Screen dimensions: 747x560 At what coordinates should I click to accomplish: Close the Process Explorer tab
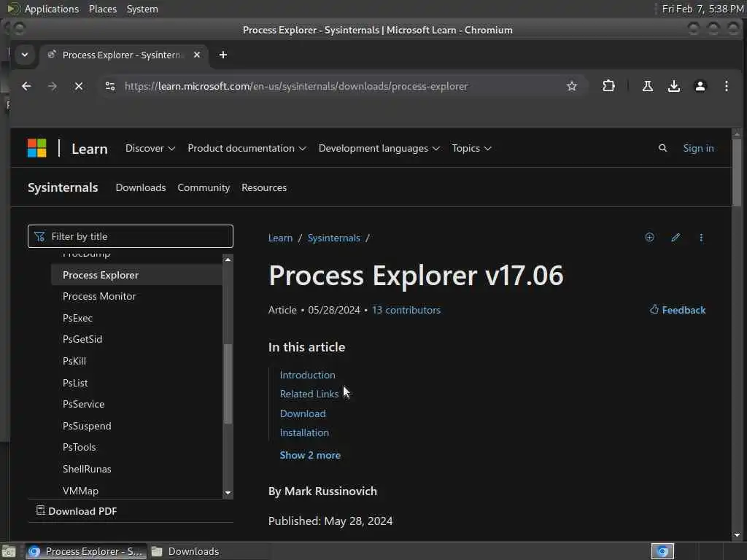click(x=197, y=55)
